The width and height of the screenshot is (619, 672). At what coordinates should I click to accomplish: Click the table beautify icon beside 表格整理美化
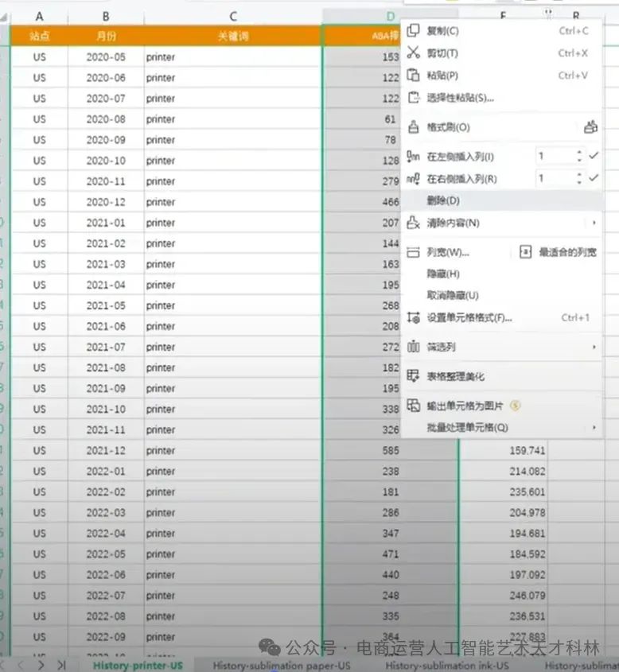tap(413, 376)
